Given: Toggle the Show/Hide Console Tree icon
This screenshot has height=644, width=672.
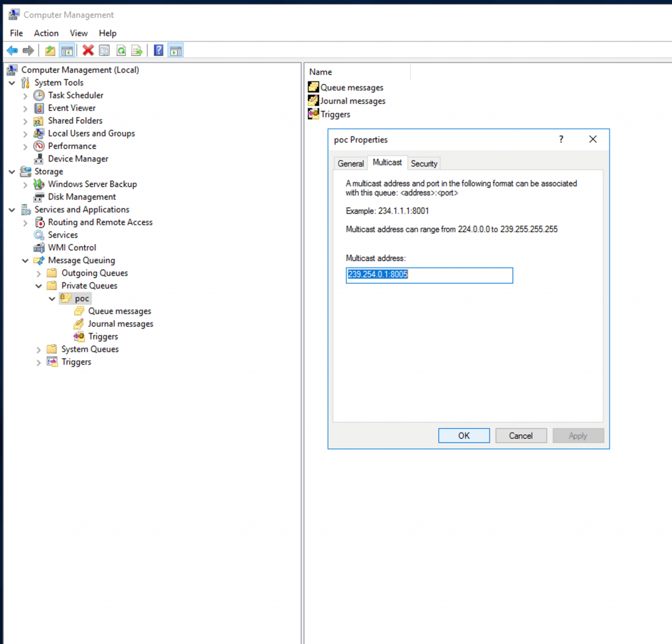Looking at the screenshot, I should 68,50.
